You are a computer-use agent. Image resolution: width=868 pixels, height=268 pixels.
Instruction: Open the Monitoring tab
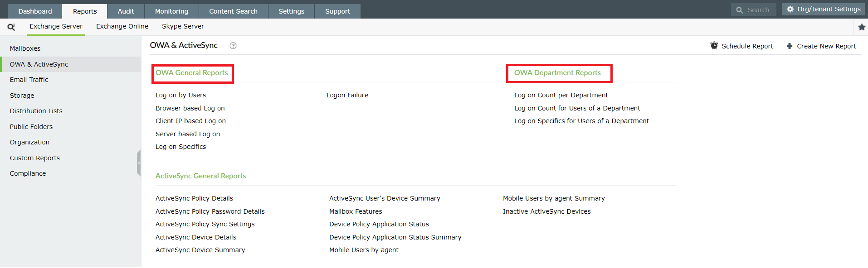171,11
